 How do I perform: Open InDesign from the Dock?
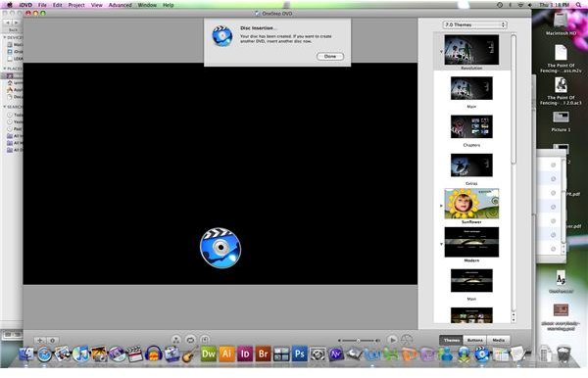pos(245,354)
